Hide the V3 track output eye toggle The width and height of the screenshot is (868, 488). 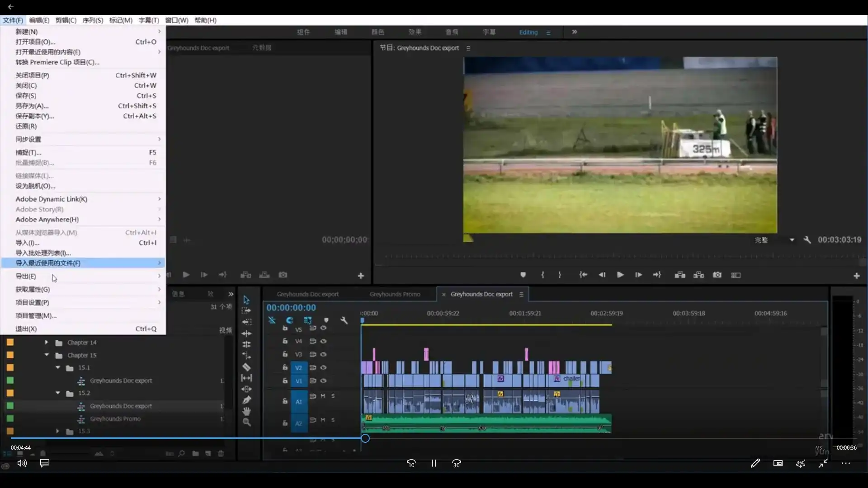[x=324, y=354]
